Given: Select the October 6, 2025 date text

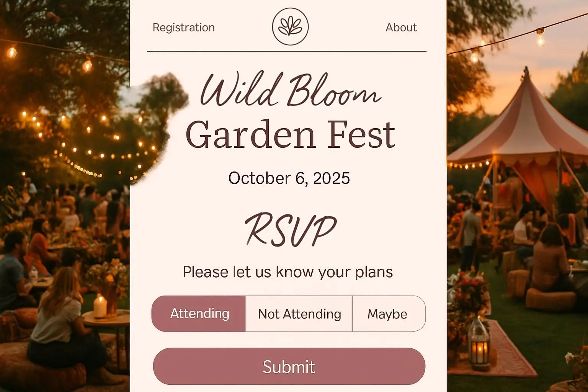Looking at the screenshot, I should tap(289, 178).
